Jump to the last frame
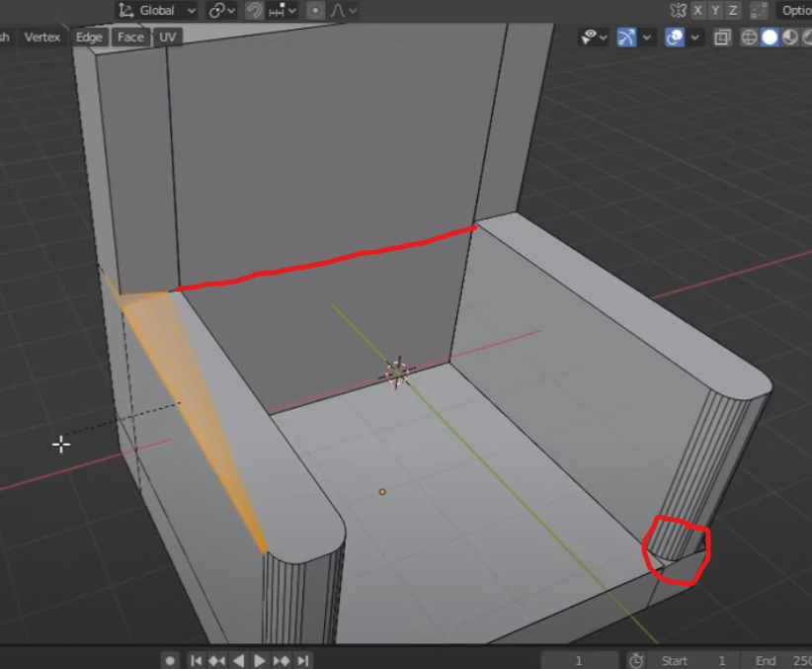Screen dimensions: 812x669 (303, 661)
